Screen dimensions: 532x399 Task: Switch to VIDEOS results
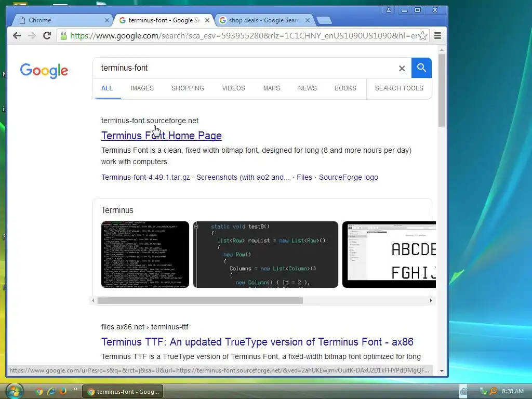click(233, 88)
